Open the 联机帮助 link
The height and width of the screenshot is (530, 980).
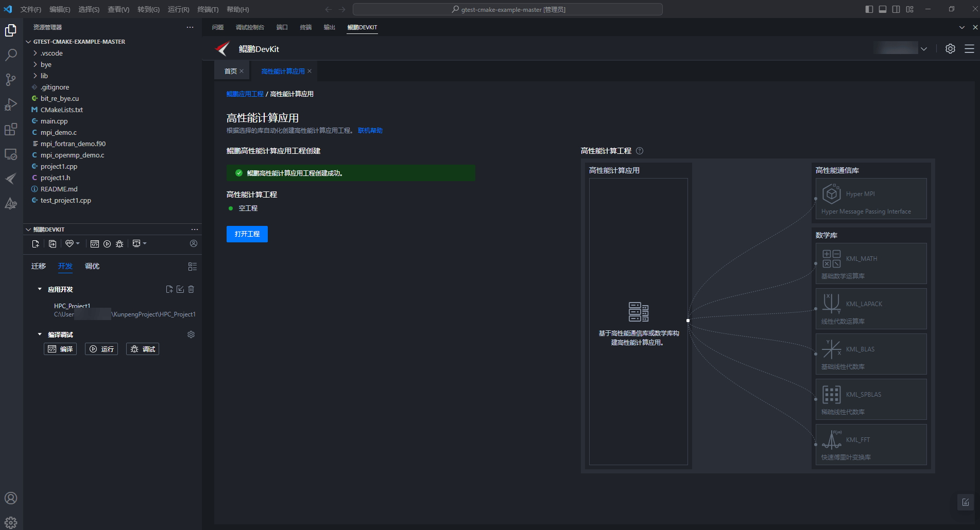pos(370,131)
